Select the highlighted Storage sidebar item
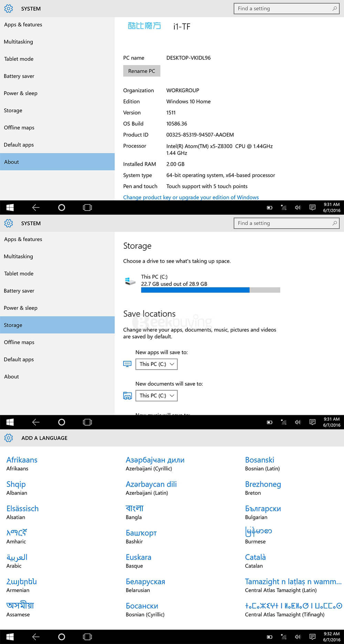Viewport: 344px width, 644px height. click(x=57, y=325)
